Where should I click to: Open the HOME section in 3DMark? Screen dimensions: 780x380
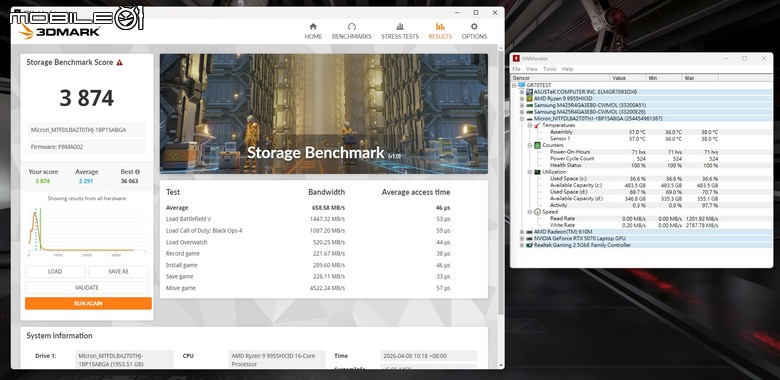(313, 31)
